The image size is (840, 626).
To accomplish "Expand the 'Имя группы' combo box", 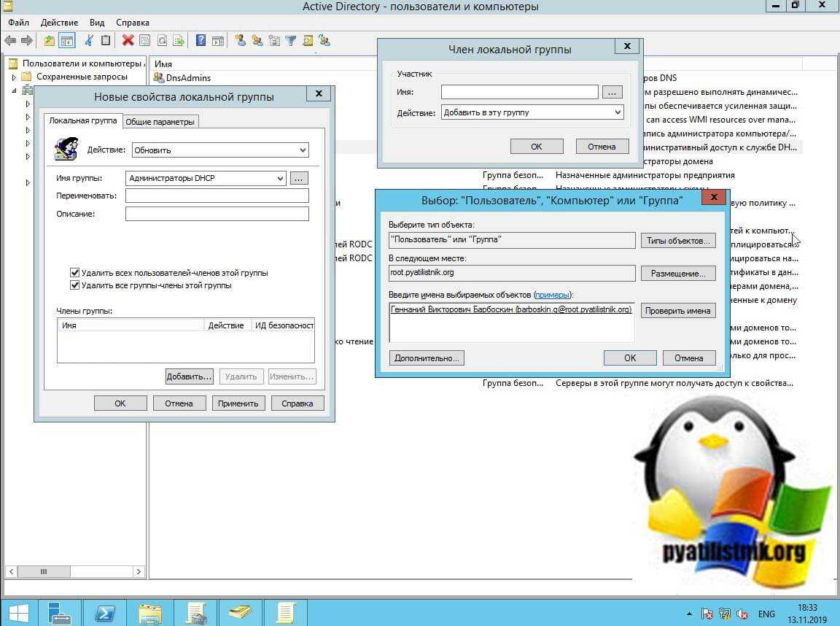I will [281, 178].
